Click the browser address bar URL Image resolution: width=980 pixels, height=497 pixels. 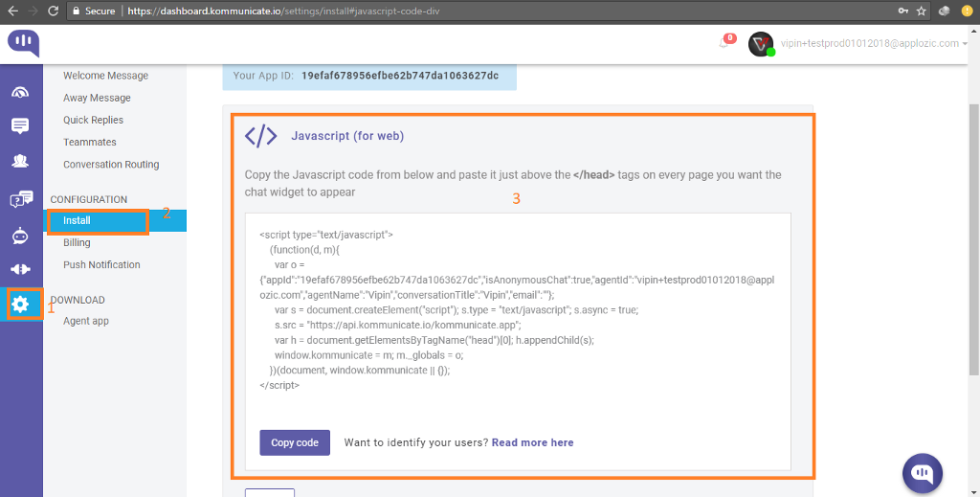click(283, 11)
